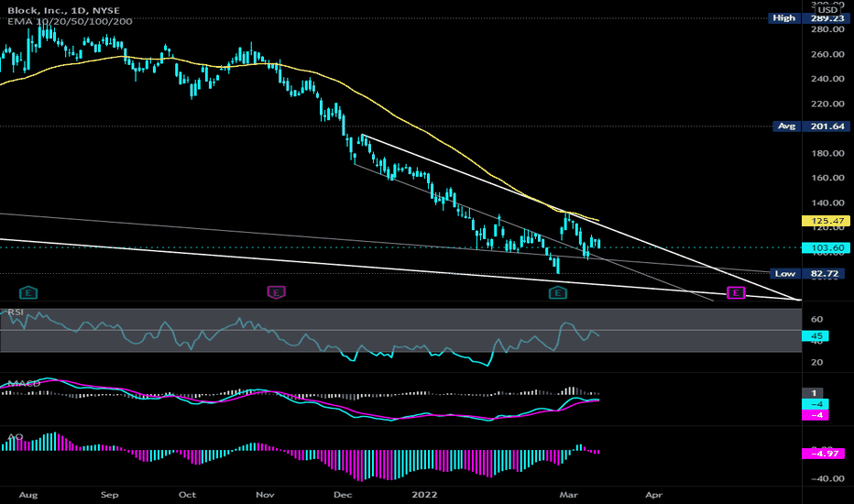Image resolution: width=854 pixels, height=504 pixels.
Task: Select the AO indicator label
Action: point(16,437)
